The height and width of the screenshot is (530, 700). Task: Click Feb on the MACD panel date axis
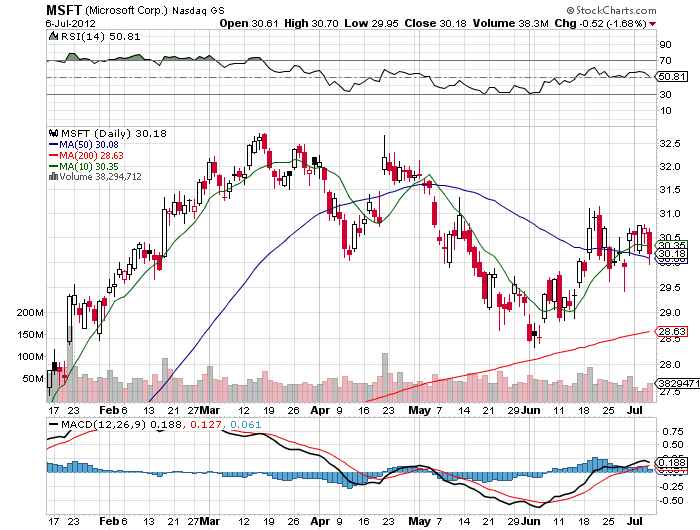pos(109,521)
